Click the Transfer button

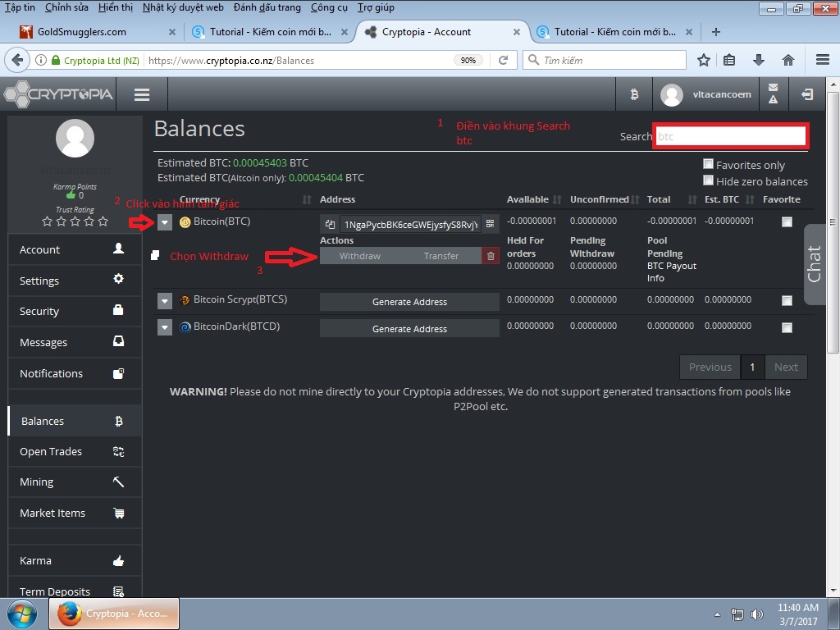[441, 256]
